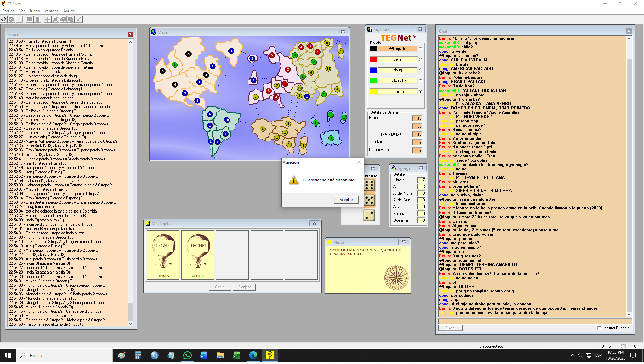This screenshot has width=644, height=364.
Task: Select the radio button next to Urssian
Action: [x=420, y=92]
